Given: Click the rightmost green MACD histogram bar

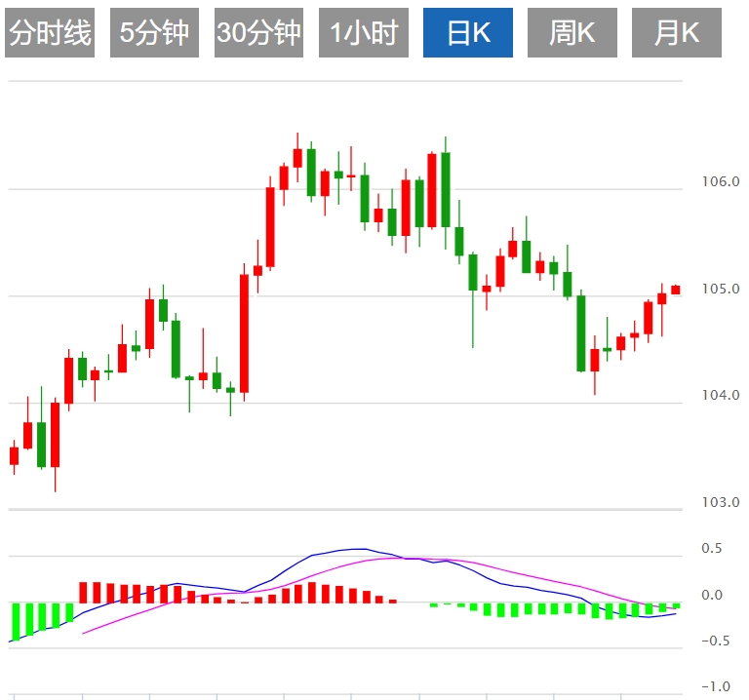Looking at the screenshot, I should tap(676, 606).
